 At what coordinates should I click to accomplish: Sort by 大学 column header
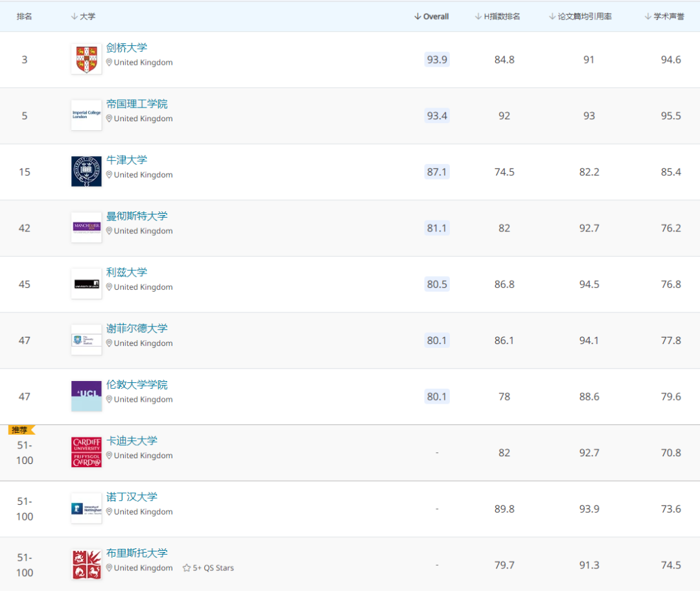(x=83, y=16)
